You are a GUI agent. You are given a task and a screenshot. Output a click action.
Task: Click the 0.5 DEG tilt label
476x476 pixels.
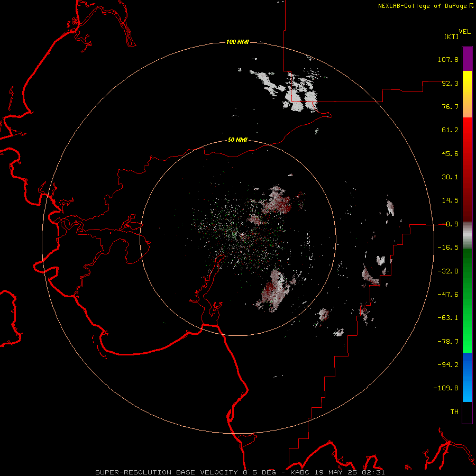click(259, 472)
